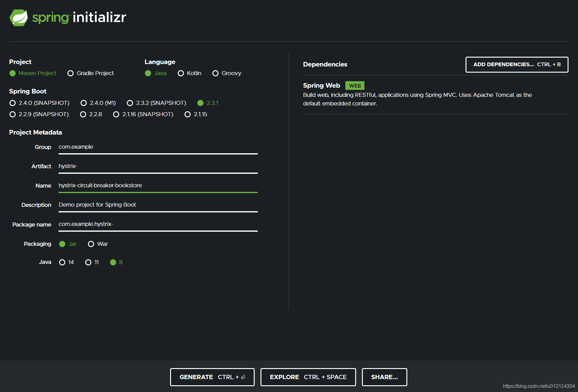Image resolution: width=578 pixels, height=392 pixels.
Task: Select Java version 11
Action: [x=92, y=262]
